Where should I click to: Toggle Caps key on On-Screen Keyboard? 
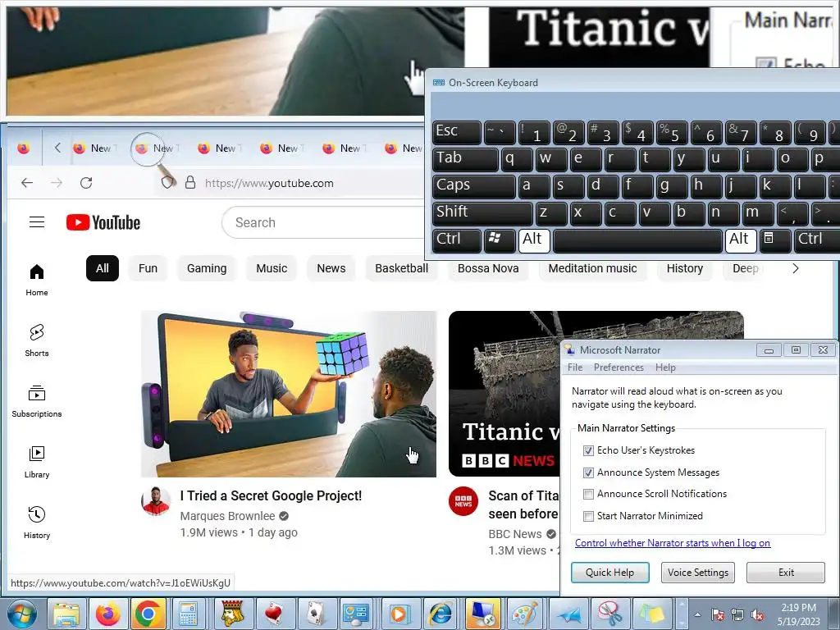click(x=473, y=185)
